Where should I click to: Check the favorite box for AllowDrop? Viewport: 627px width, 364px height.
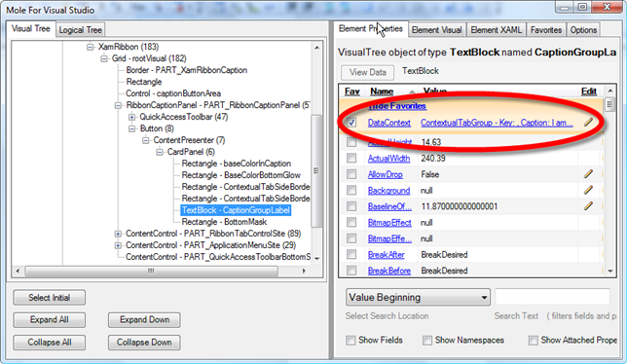click(x=351, y=174)
